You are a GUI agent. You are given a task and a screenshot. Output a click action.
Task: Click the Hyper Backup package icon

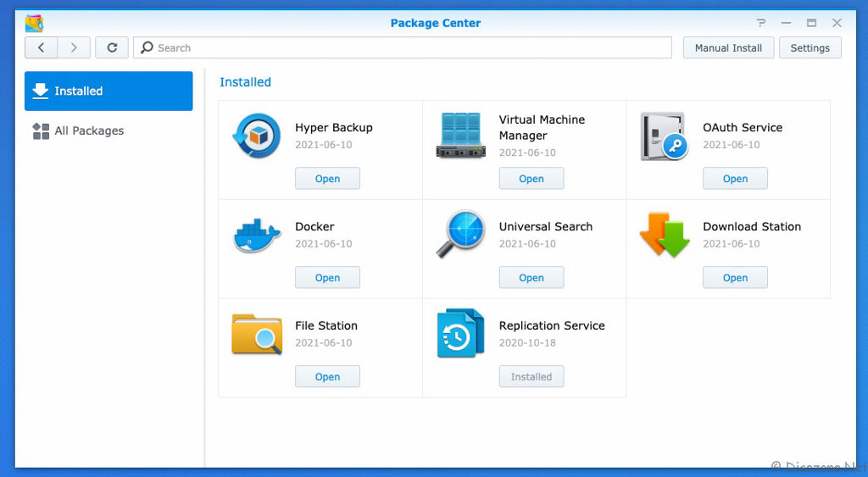pyautogui.click(x=256, y=136)
